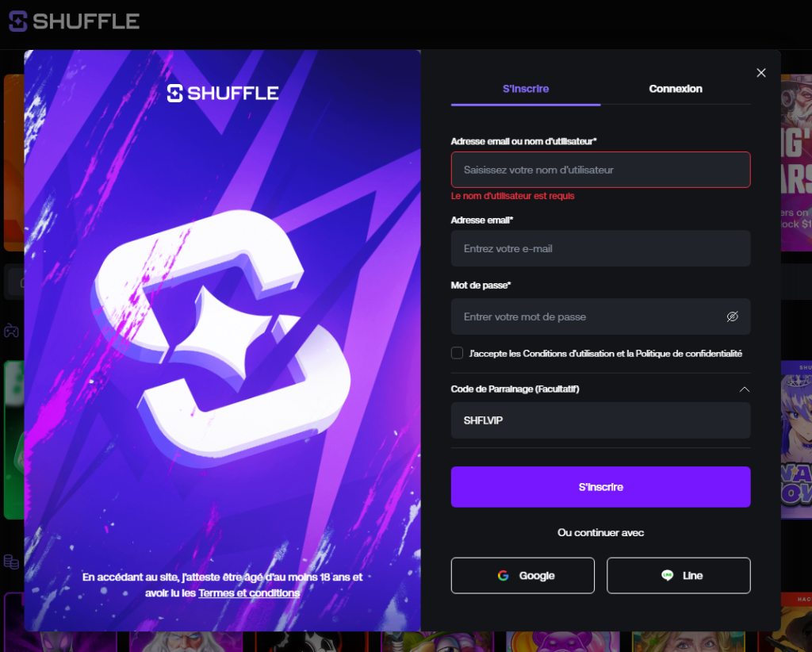Continue with the Google button
Screen dimensions: 812x652
[523, 575]
